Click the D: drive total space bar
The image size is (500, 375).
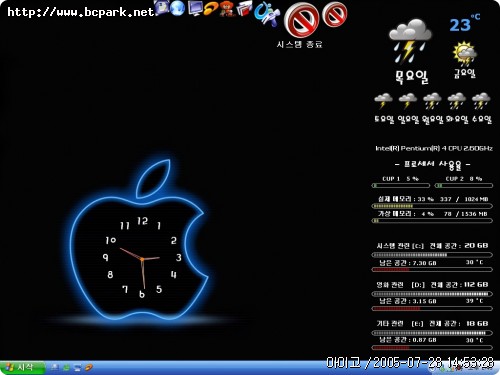(432, 294)
